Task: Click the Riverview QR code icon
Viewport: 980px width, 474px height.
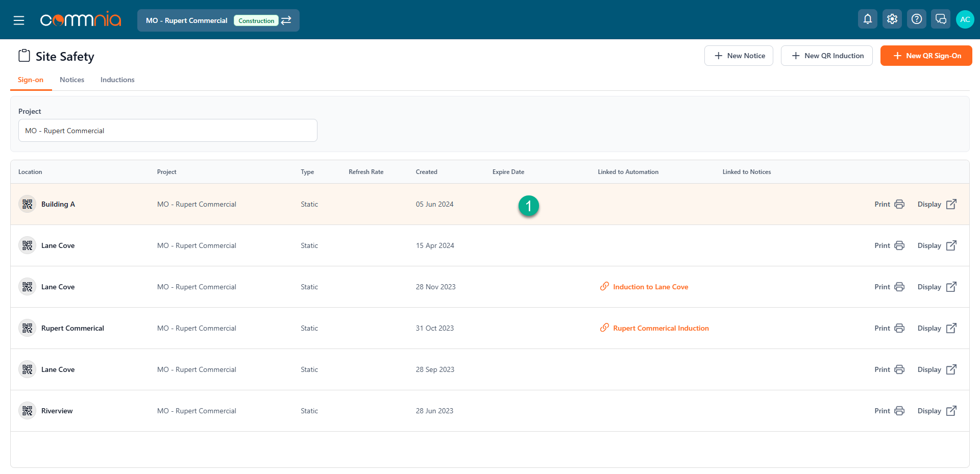Action: click(x=28, y=411)
